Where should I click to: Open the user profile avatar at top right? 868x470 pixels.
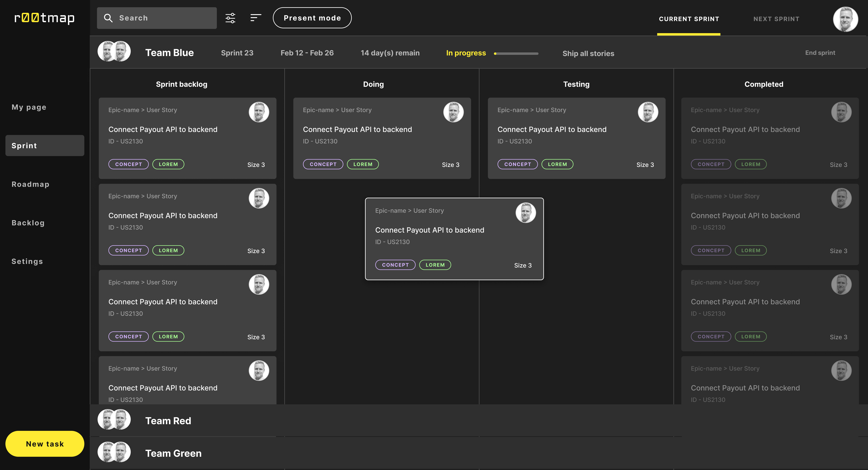tap(845, 19)
